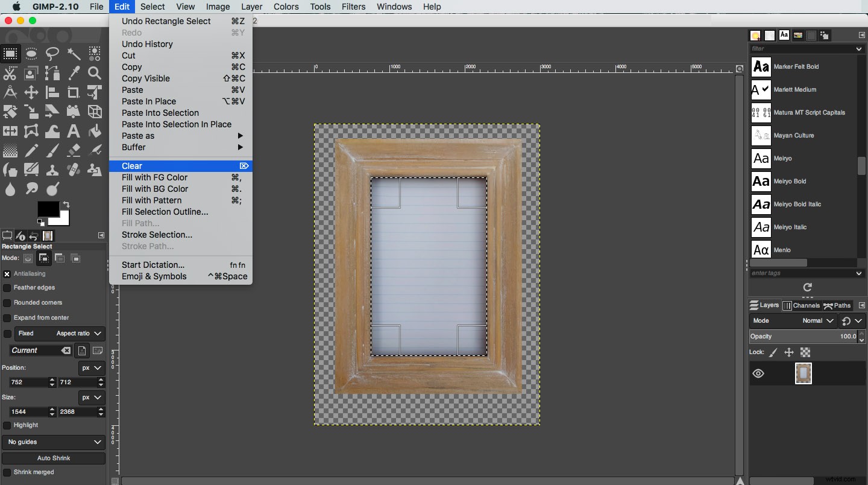Viewport: 868px width, 485px height.
Task: Switch to the Channels tab
Action: pyautogui.click(x=801, y=305)
